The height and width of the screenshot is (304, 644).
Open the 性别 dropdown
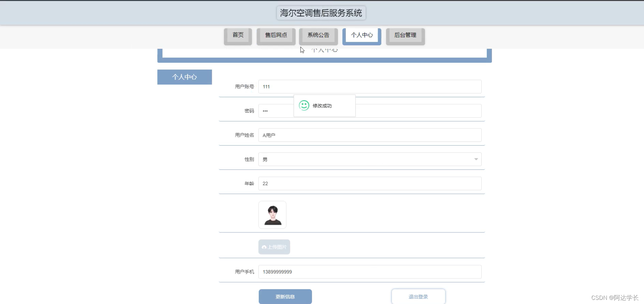(x=370, y=159)
